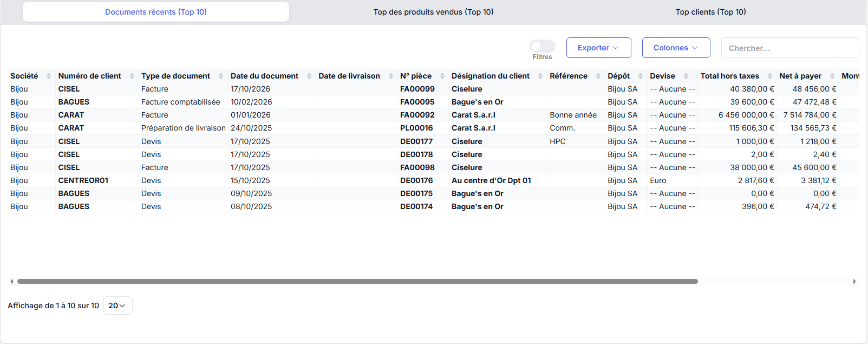Click reference Bonne année
The image size is (868, 344).
[573, 115]
